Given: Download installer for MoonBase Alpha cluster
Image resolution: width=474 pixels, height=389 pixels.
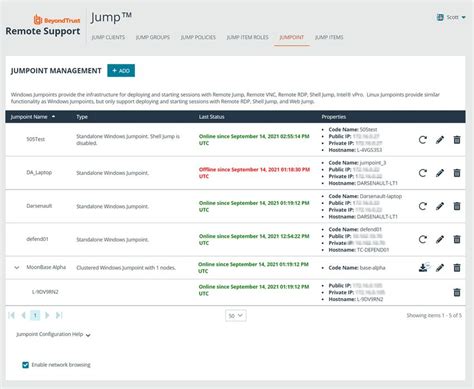Looking at the screenshot, I should (424, 267).
